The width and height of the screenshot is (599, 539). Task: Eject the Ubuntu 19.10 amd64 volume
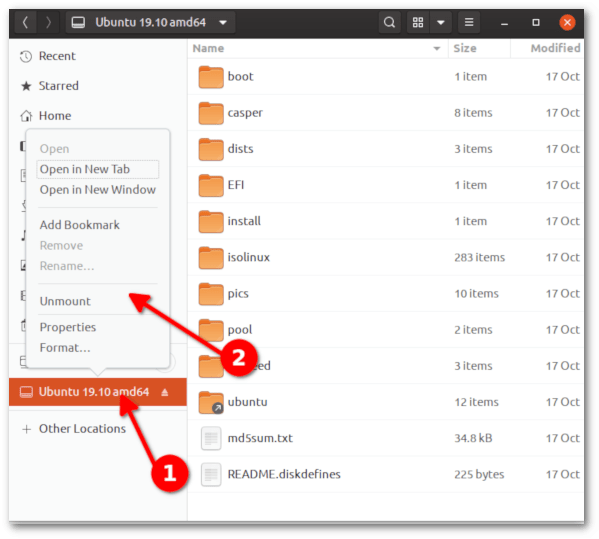pos(165,392)
